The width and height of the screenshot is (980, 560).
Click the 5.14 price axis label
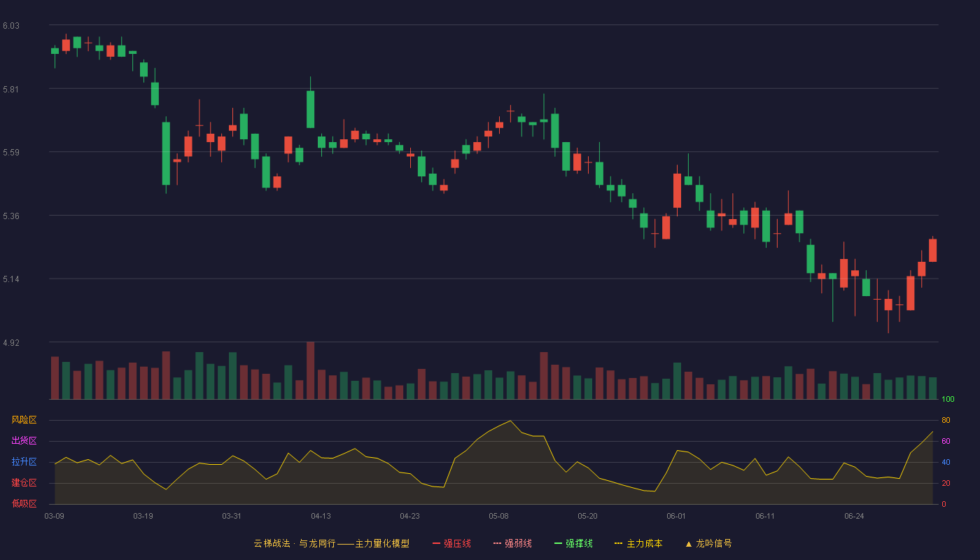click(x=11, y=279)
